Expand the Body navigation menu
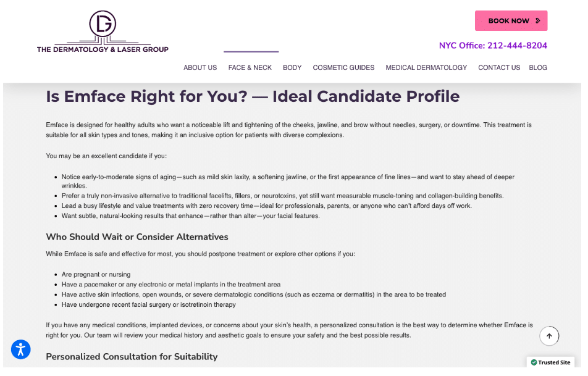This screenshot has height=376, width=588. point(292,68)
